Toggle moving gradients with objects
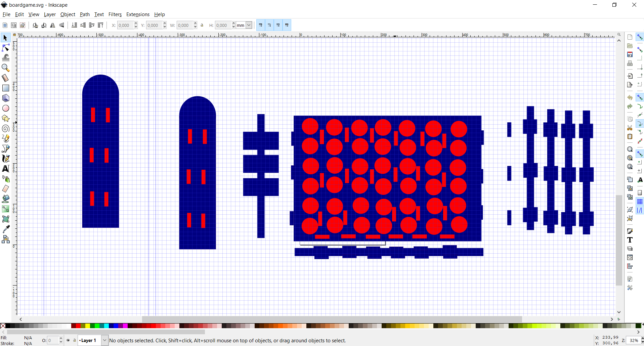 278,25
